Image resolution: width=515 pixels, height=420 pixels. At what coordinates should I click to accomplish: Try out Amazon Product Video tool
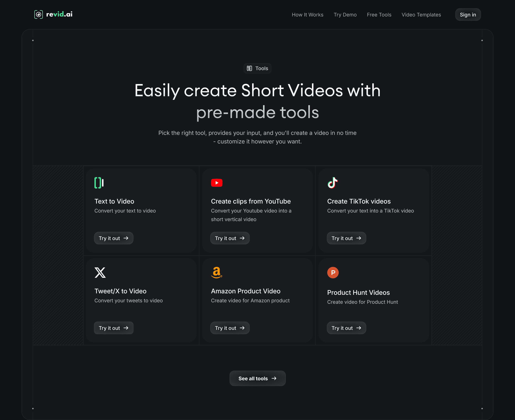point(230,328)
